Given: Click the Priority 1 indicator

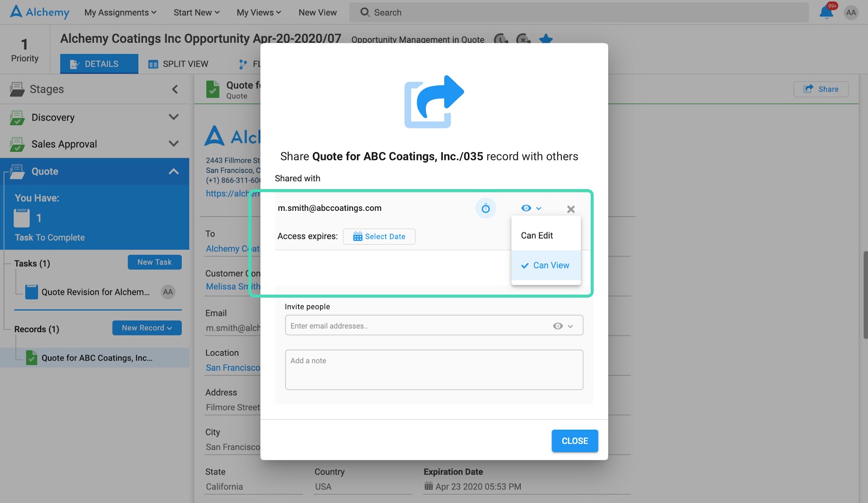Looking at the screenshot, I should click(x=24, y=49).
